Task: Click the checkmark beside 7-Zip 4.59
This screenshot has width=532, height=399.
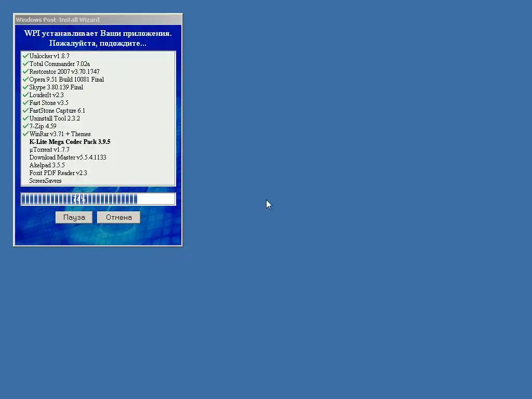Action: [x=25, y=126]
